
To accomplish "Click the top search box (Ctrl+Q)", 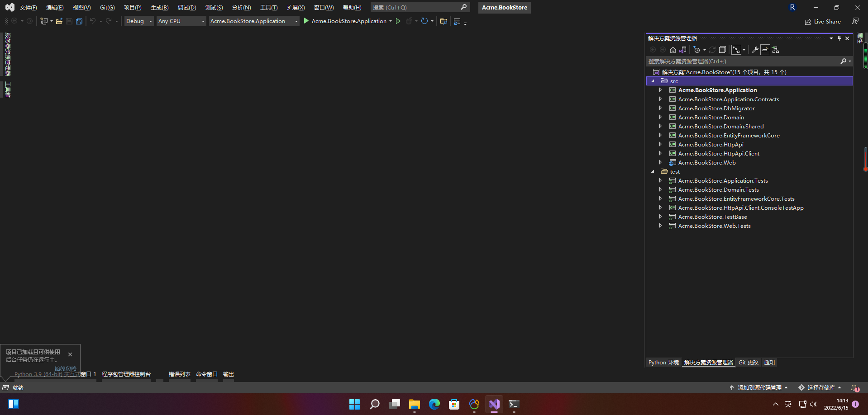I will click(420, 8).
